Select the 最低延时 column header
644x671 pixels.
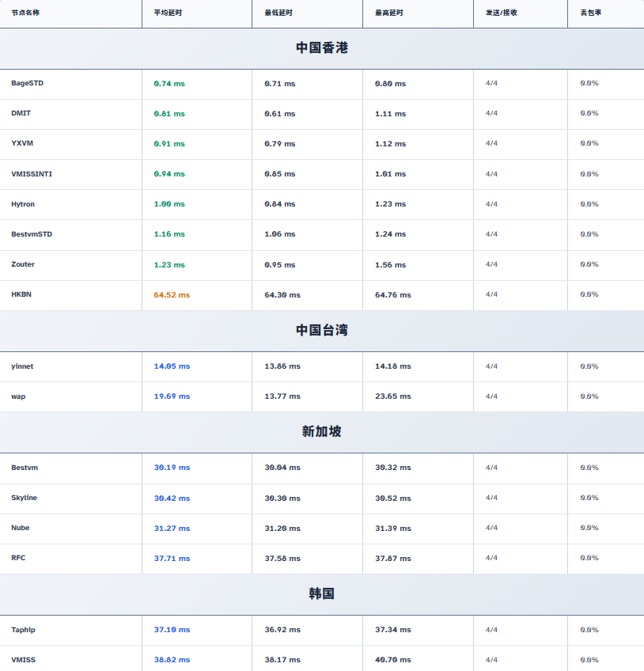click(278, 13)
